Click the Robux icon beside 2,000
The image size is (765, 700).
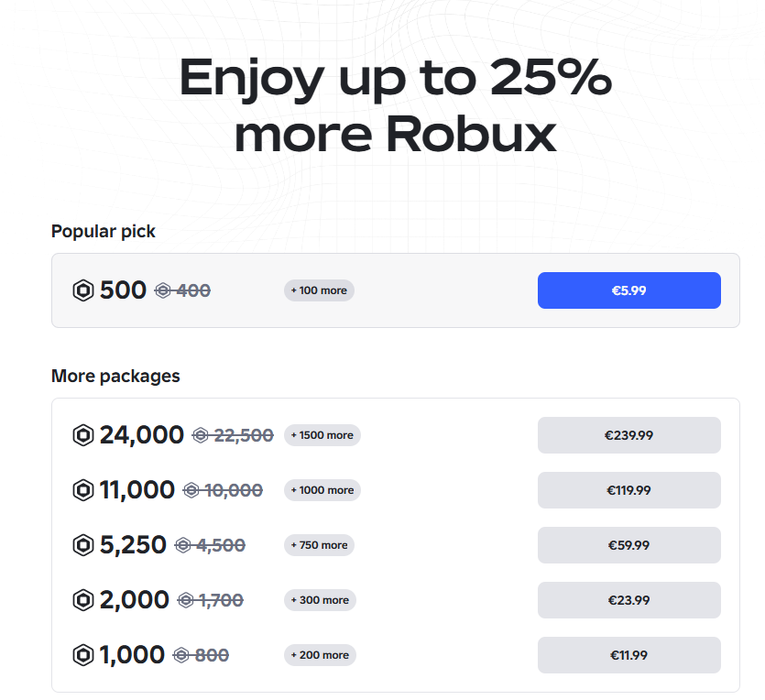(82, 599)
